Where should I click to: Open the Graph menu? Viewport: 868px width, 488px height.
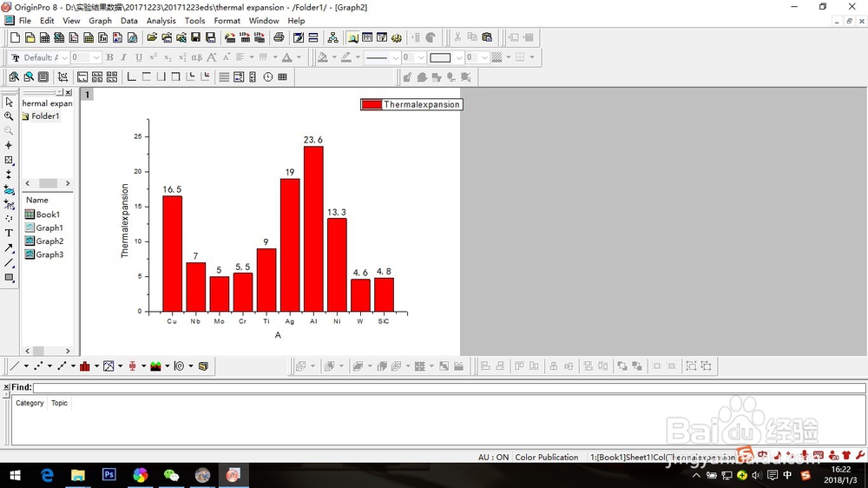[100, 21]
